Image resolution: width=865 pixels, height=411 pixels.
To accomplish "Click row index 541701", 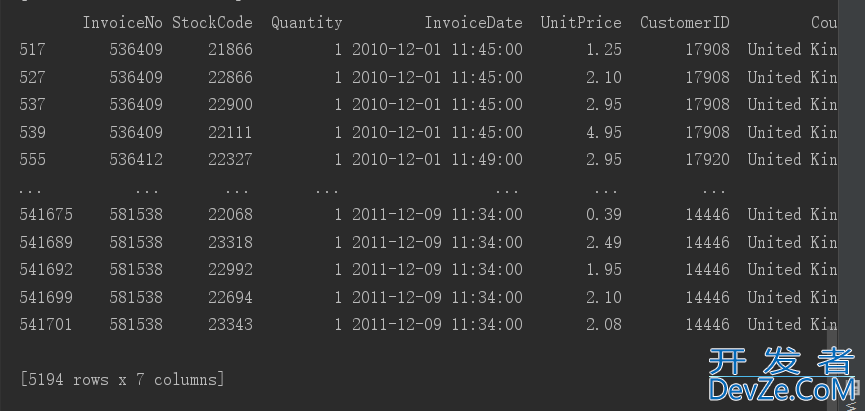I will pos(45,324).
